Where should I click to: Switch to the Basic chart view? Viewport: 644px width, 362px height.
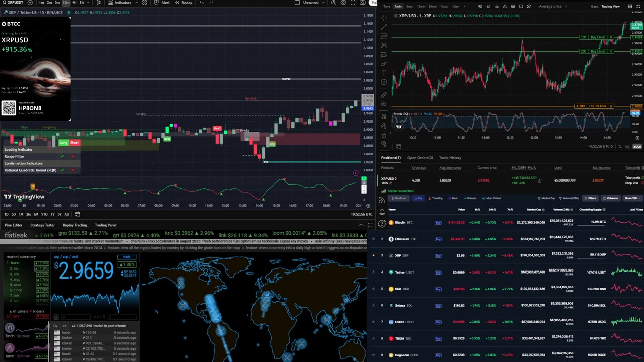(595, 6)
